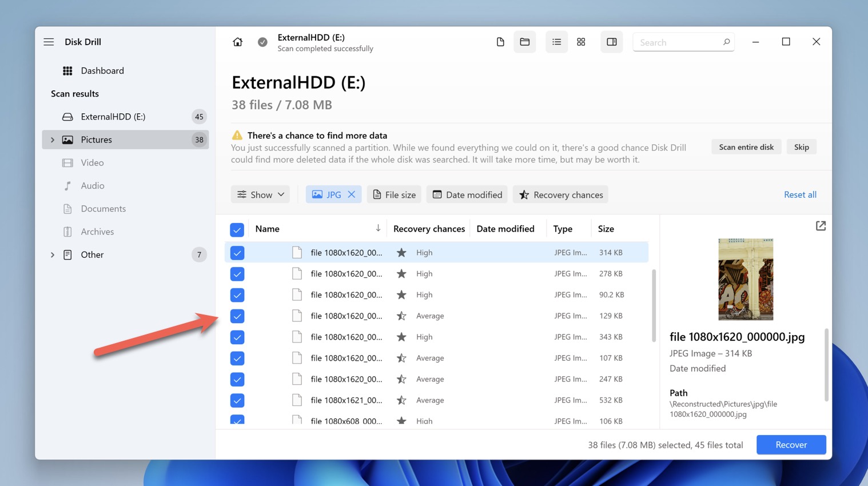
Task: Click the Skip button
Action: pos(802,147)
